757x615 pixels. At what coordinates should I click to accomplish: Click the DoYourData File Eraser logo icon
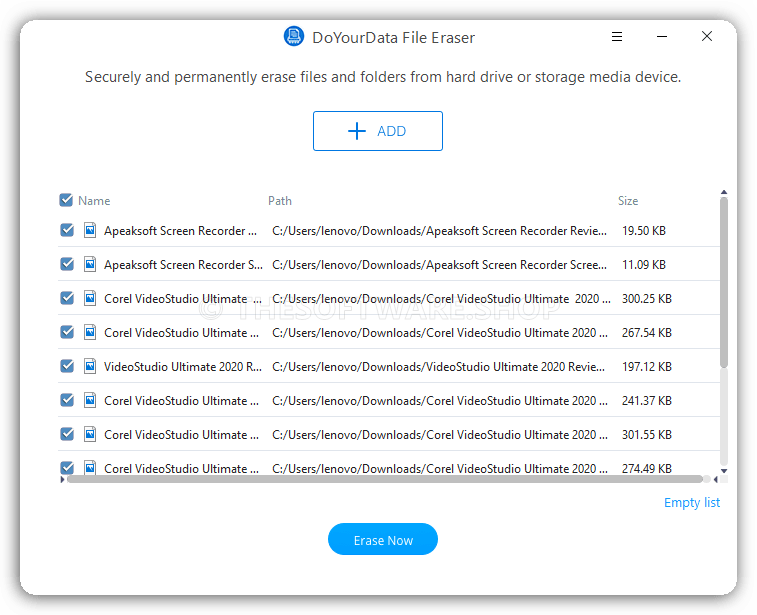(x=294, y=36)
